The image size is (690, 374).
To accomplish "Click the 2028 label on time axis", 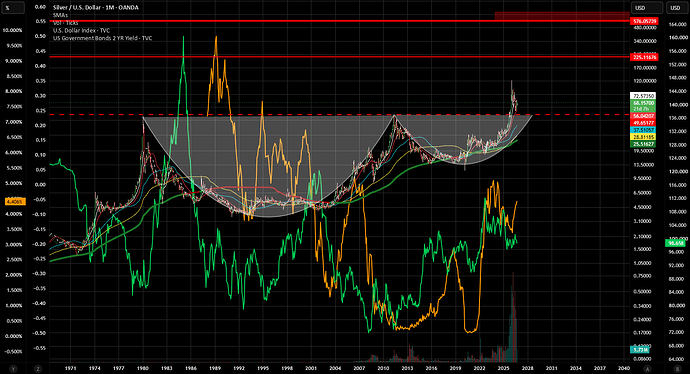I will (527, 368).
